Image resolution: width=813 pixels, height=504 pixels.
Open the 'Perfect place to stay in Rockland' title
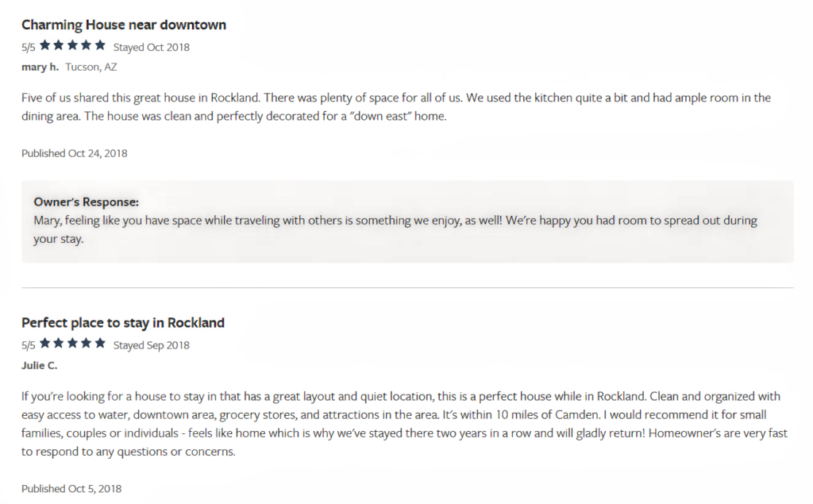click(123, 322)
